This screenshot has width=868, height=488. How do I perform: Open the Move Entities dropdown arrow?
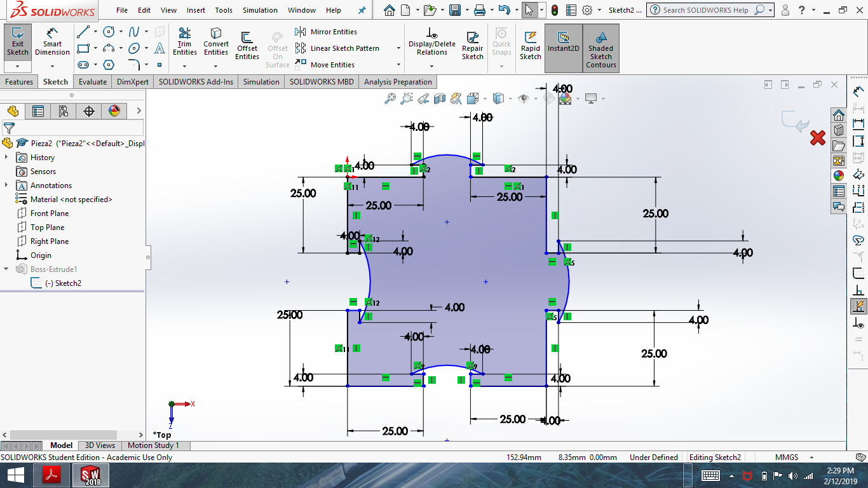[x=398, y=65]
